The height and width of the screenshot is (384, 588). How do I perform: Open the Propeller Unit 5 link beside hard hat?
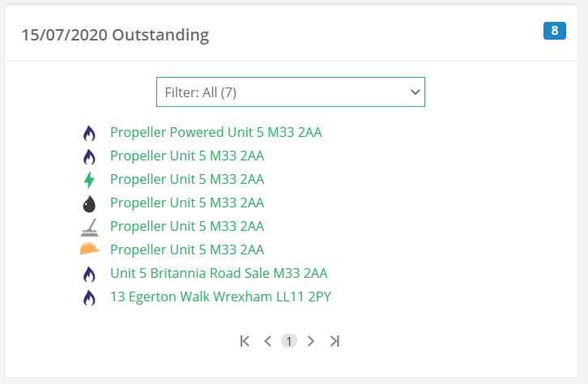point(186,250)
